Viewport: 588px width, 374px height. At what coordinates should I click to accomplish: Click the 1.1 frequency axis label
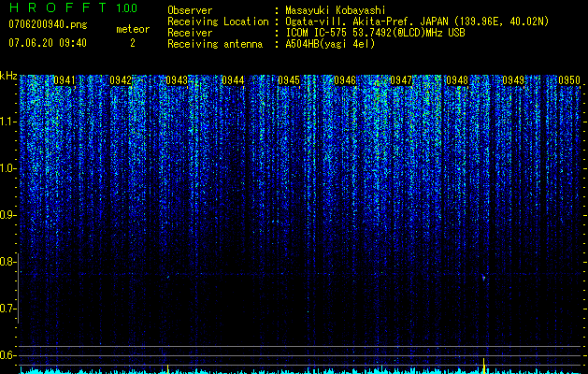click(7, 122)
